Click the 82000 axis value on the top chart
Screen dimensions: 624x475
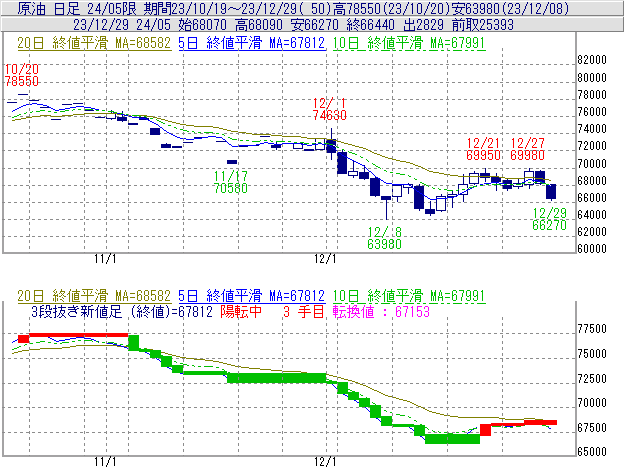click(x=592, y=60)
